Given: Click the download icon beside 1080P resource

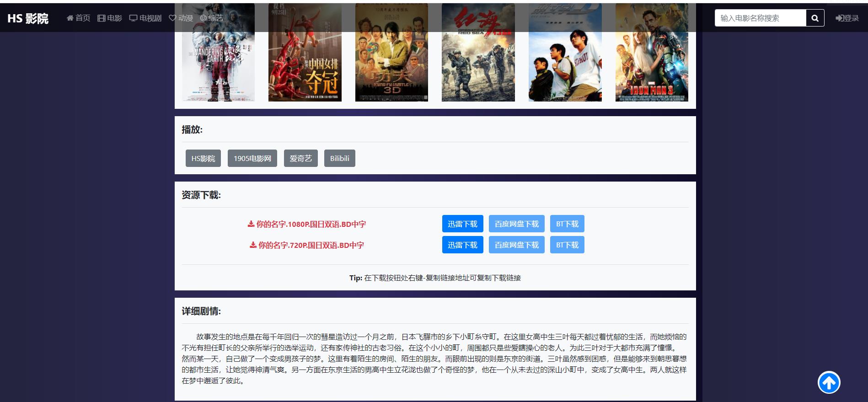Looking at the screenshot, I should tap(251, 224).
